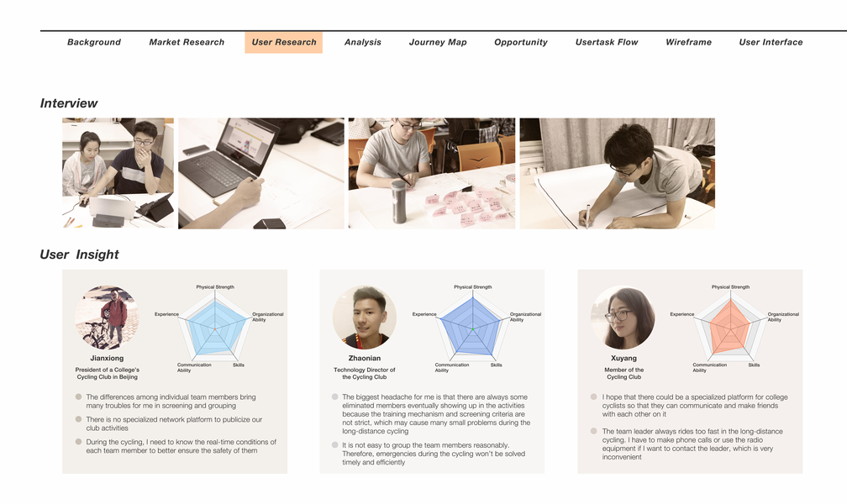Click Xuyang's orange radar chart
Viewport: 847px width, 504px height.
coord(730,328)
